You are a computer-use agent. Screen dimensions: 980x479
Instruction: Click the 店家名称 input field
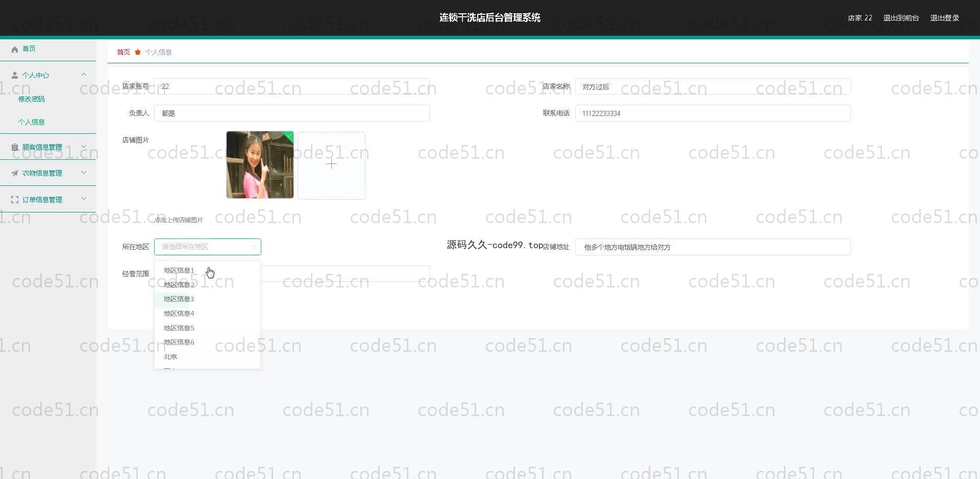[713, 86]
